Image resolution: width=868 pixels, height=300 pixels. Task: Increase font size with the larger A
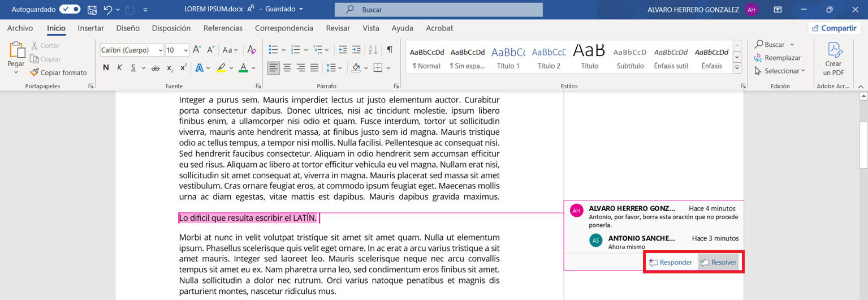[x=196, y=50]
